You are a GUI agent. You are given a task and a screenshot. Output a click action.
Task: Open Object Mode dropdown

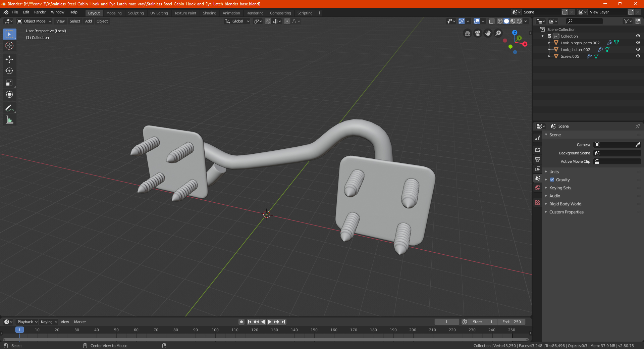click(34, 21)
